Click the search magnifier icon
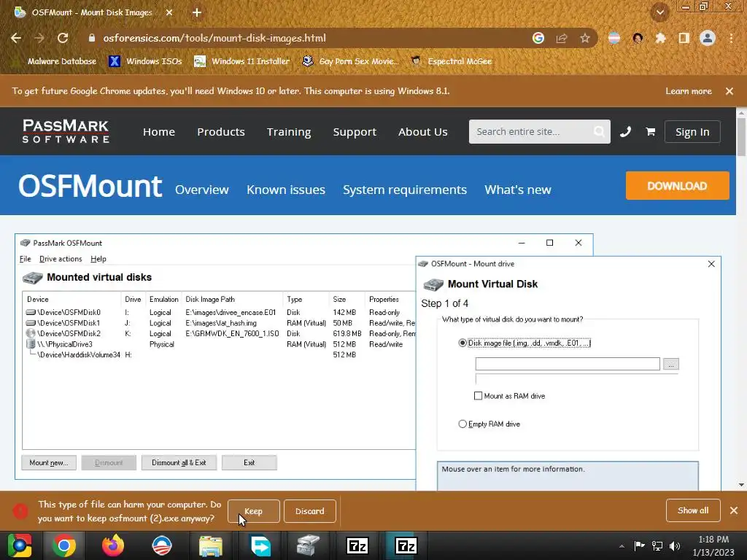This screenshot has width=747, height=560. click(599, 131)
